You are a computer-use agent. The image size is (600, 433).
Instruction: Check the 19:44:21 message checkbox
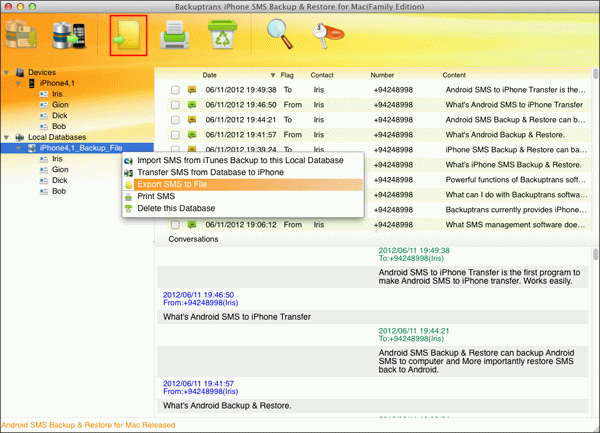[x=175, y=120]
